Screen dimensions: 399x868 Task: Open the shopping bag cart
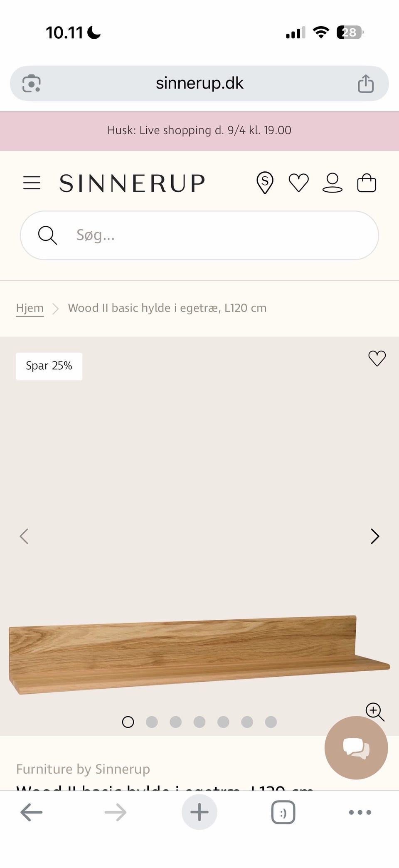367,183
